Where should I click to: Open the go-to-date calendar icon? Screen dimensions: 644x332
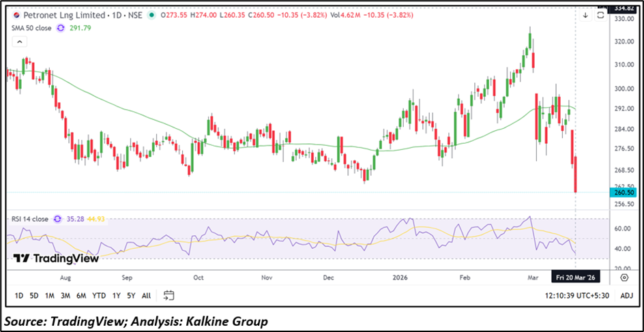click(x=169, y=295)
